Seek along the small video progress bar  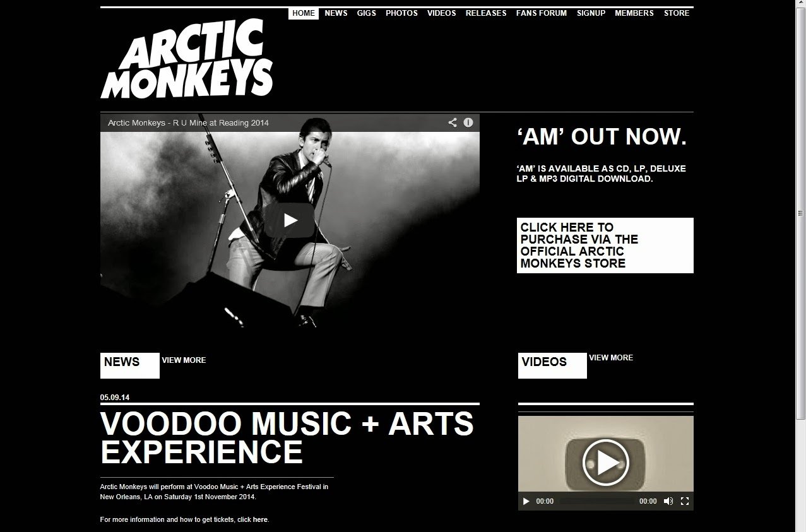tap(596, 501)
